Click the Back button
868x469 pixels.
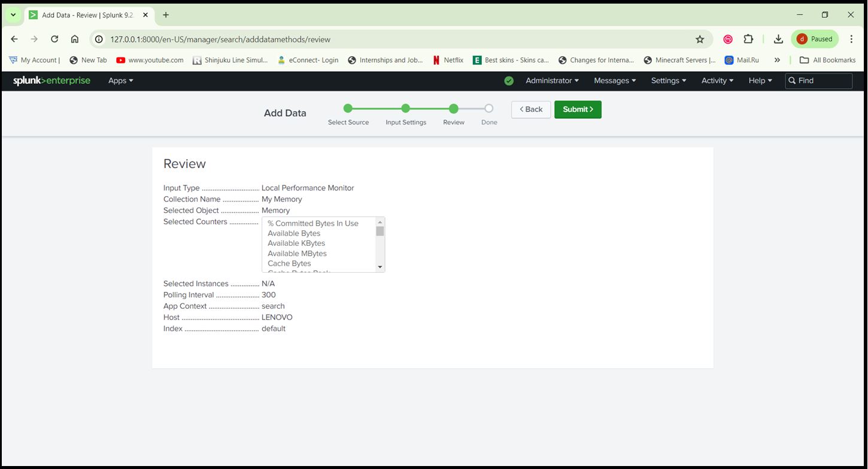530,109
